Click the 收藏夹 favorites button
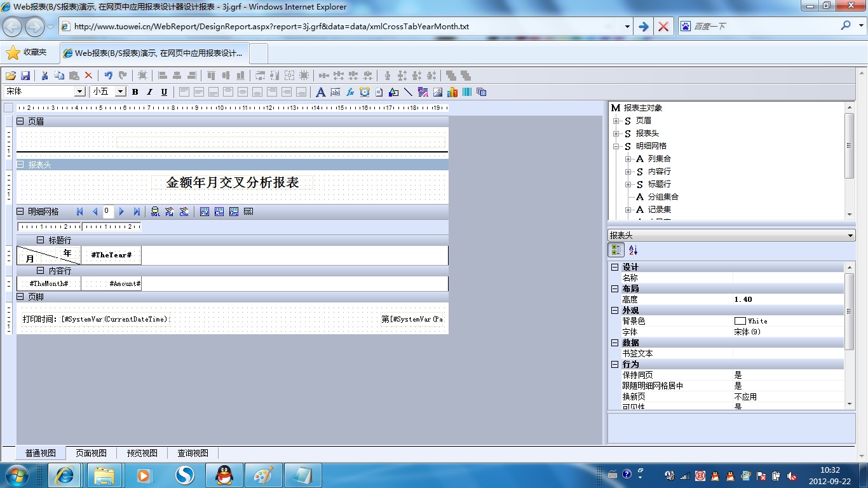868x488 pixels. point(27,53)
